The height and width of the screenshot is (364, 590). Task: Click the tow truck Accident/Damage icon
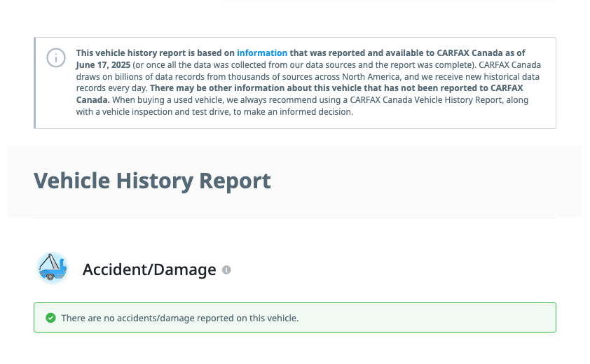click(53, 268)
